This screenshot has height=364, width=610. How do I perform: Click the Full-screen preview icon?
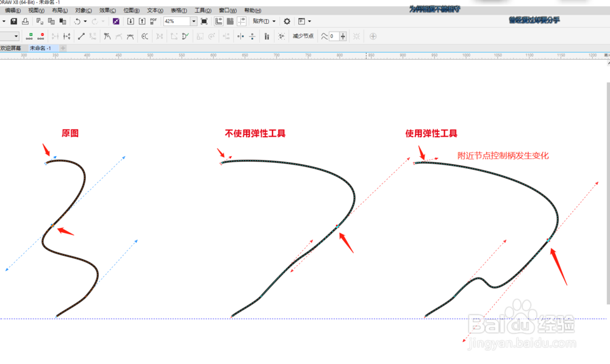[x=204, y=21]
